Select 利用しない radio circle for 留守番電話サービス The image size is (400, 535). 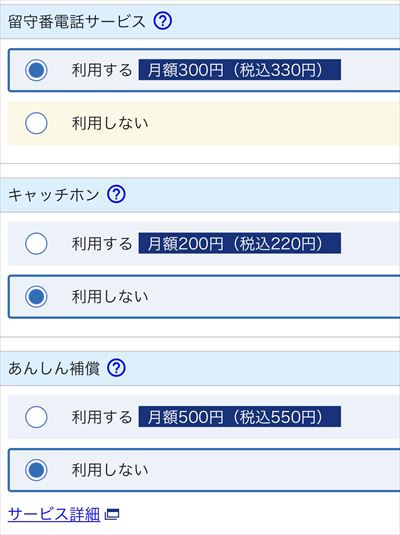[36, 123]
